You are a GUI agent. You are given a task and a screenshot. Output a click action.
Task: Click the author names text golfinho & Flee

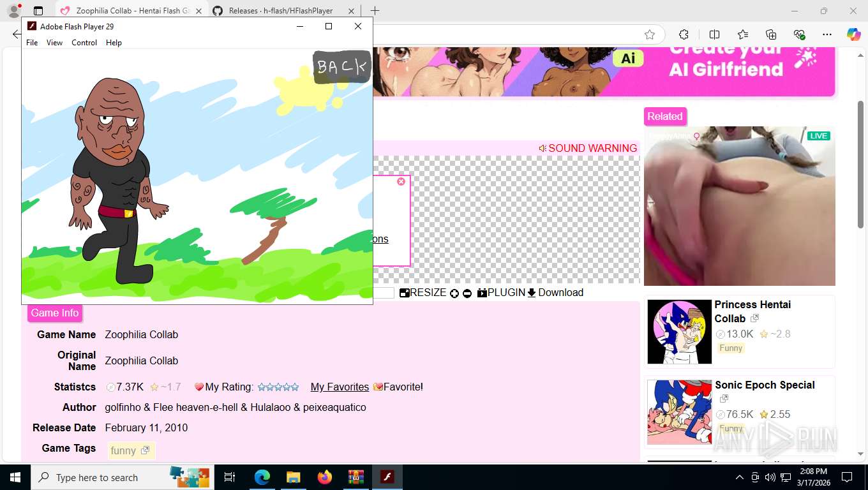[235, 407]
